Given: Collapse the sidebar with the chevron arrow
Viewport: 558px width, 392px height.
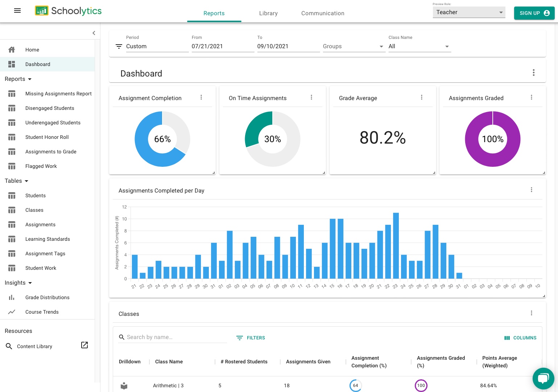Looking at the screenshot, I should coord(94,33).
